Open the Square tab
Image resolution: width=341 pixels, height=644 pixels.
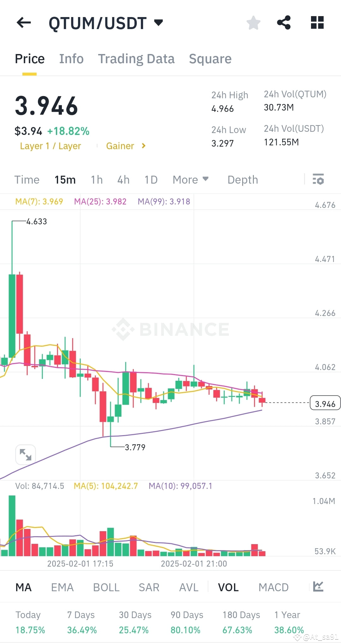click(210, 58)
